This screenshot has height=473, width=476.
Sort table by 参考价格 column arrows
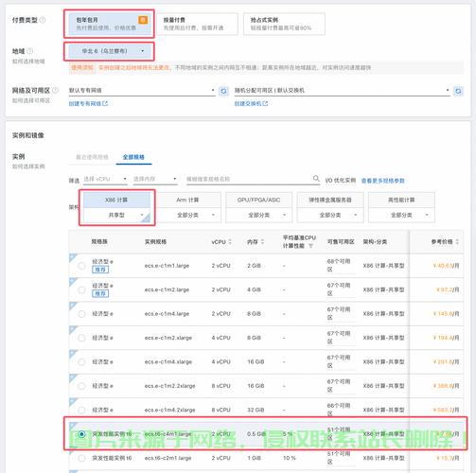pos(457,242)
